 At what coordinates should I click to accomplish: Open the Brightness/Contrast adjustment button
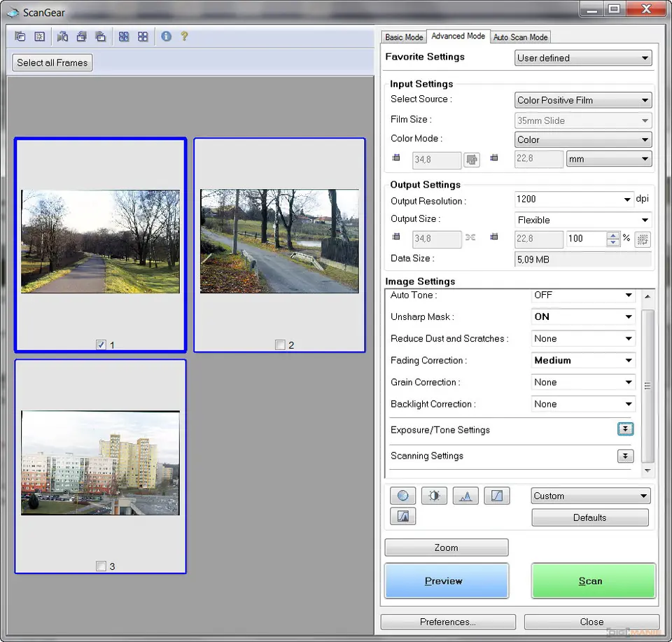coord(434,496)
